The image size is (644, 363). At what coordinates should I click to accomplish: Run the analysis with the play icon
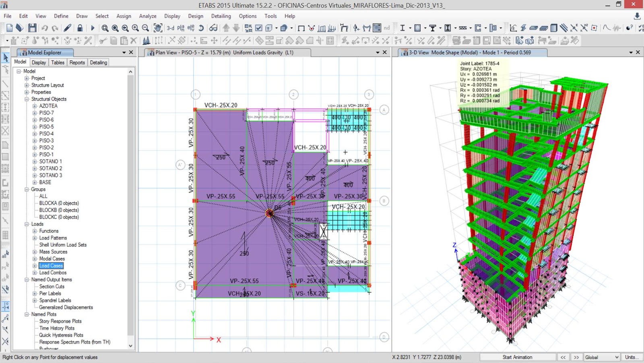point(93,27)
